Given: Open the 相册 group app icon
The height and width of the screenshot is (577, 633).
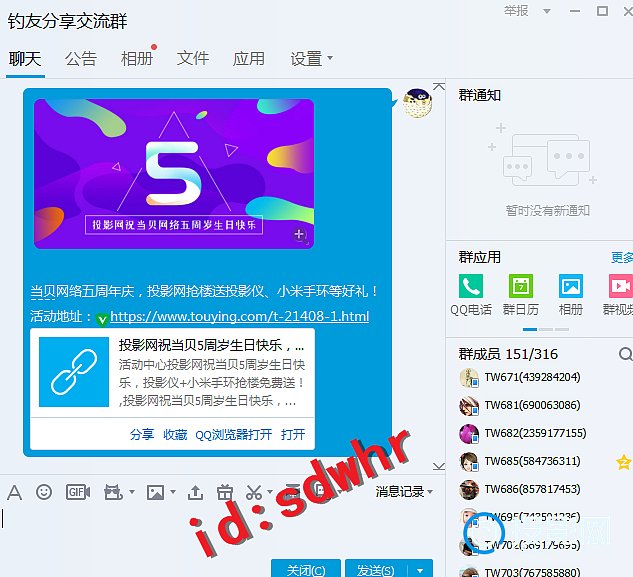Looking at the screenshot, I should point(571,285).
